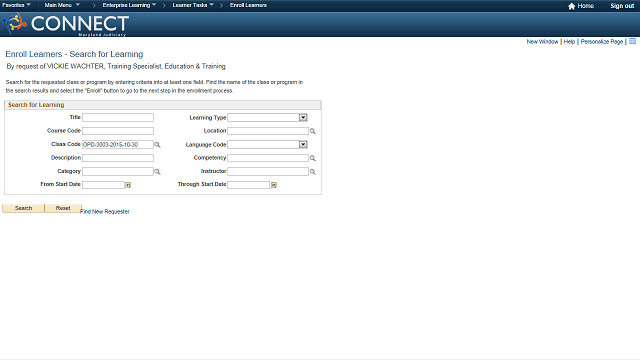Screen dimensions: 640x360
Task: Open the Class Code lookup magnifier
Action: tap(157, 145)
